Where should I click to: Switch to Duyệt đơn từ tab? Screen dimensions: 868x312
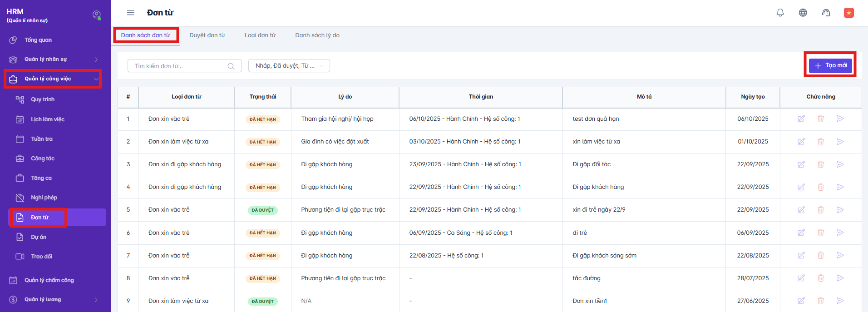point(207,35)
